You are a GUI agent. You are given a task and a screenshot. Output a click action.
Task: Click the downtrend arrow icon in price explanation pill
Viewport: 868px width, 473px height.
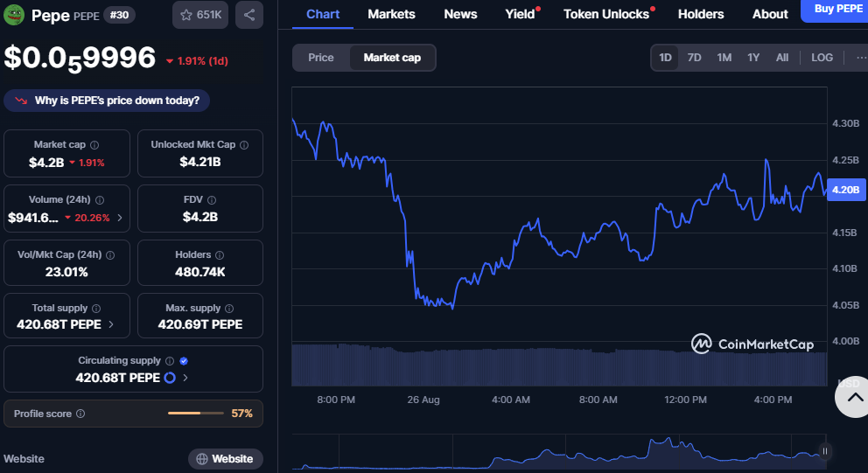(x=21, y=101)
